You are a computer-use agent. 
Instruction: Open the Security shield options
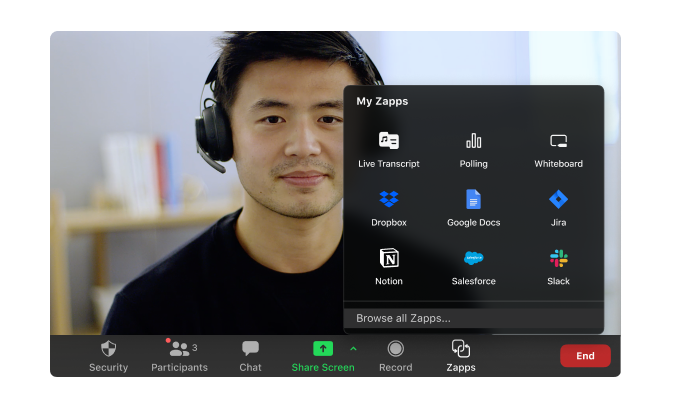[108, 356]
